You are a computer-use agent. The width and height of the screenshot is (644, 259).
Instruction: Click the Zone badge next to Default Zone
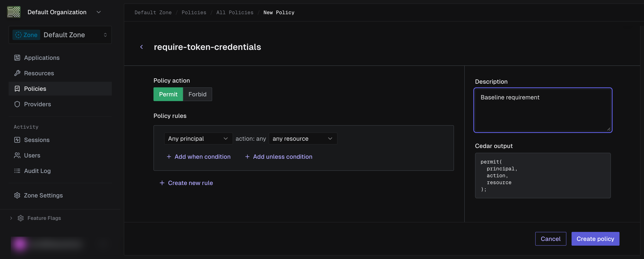pyautogui.click(x=26, y=35)
